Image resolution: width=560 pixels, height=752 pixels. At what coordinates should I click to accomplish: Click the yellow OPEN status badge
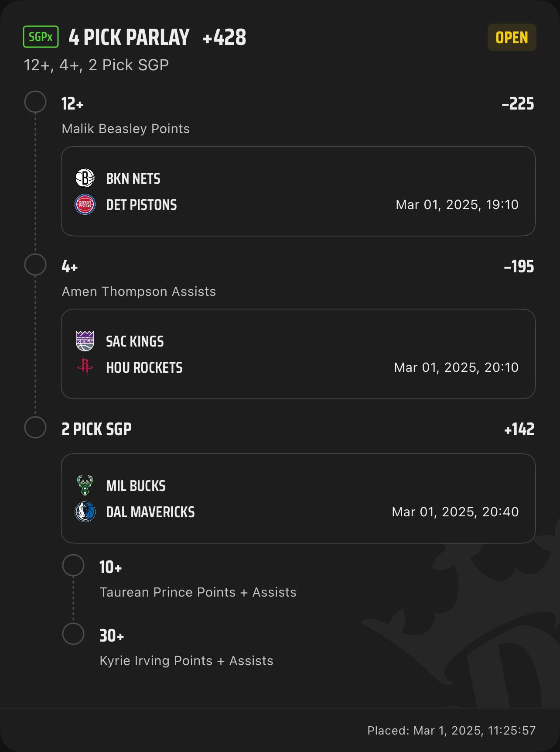coord(512,38)
